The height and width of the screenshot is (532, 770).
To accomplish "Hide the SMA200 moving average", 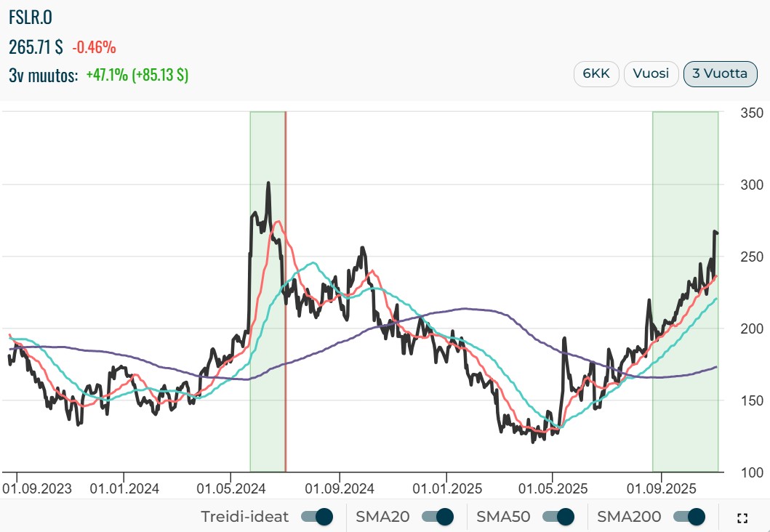I will point(689,517).
